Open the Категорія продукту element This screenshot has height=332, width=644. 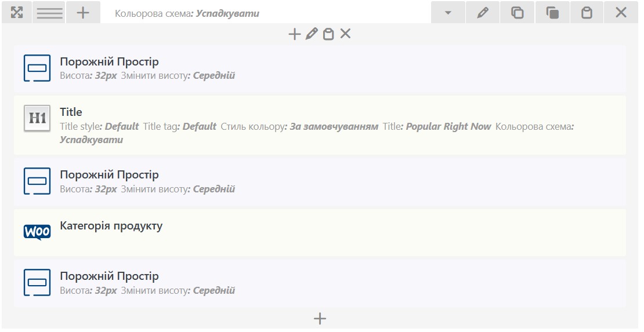click(x=320, y=233)
